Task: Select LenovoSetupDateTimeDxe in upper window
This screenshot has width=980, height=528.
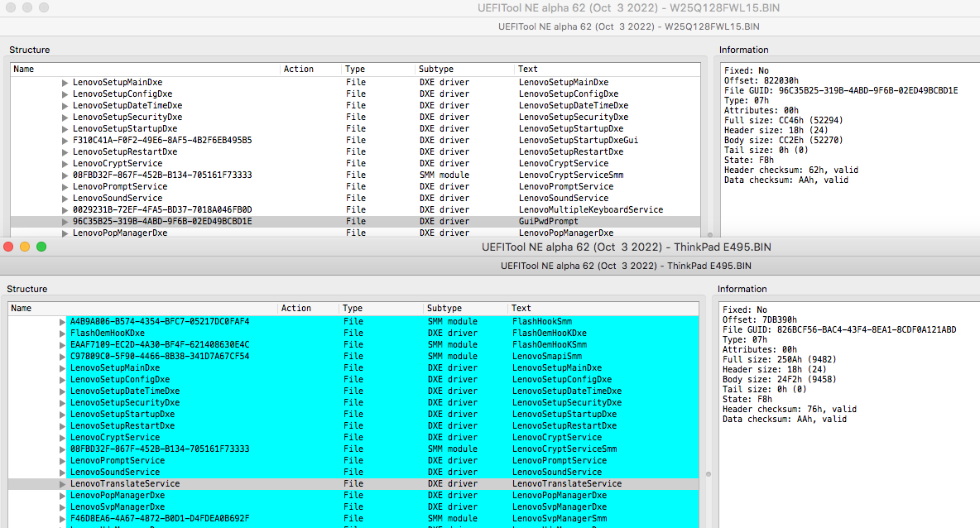Action: pyautogui.click(x=355, y=106)
